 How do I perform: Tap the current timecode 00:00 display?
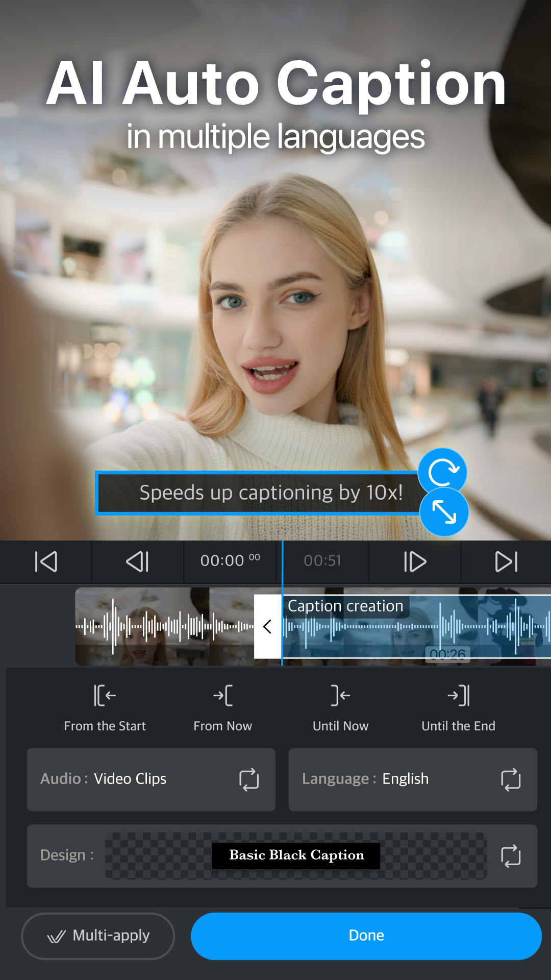230,561
